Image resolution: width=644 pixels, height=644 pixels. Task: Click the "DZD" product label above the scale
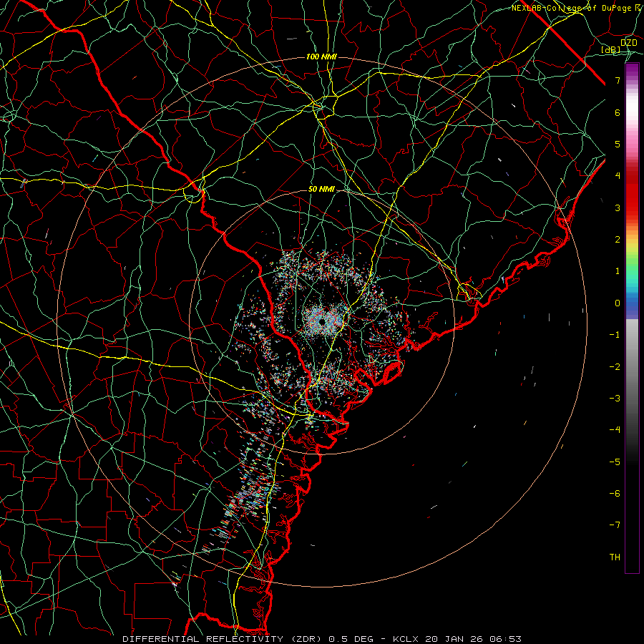[628, 43]
